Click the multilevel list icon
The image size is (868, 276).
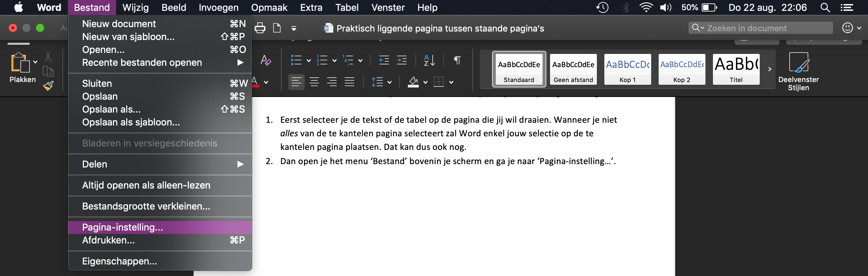(348, 60)
